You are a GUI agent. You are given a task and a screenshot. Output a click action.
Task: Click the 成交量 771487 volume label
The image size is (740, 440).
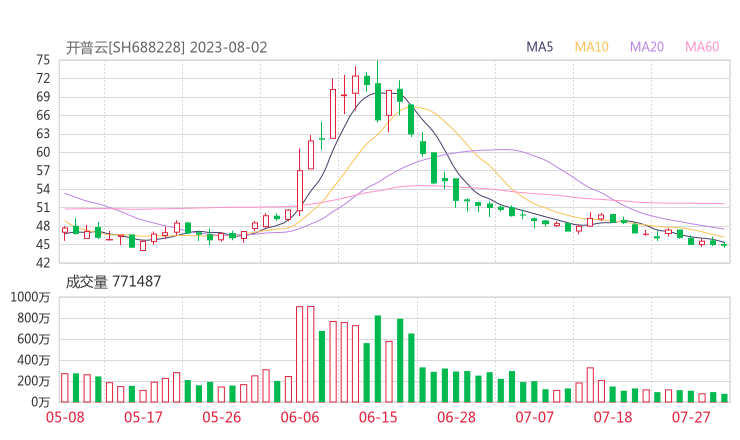[113, 282]
